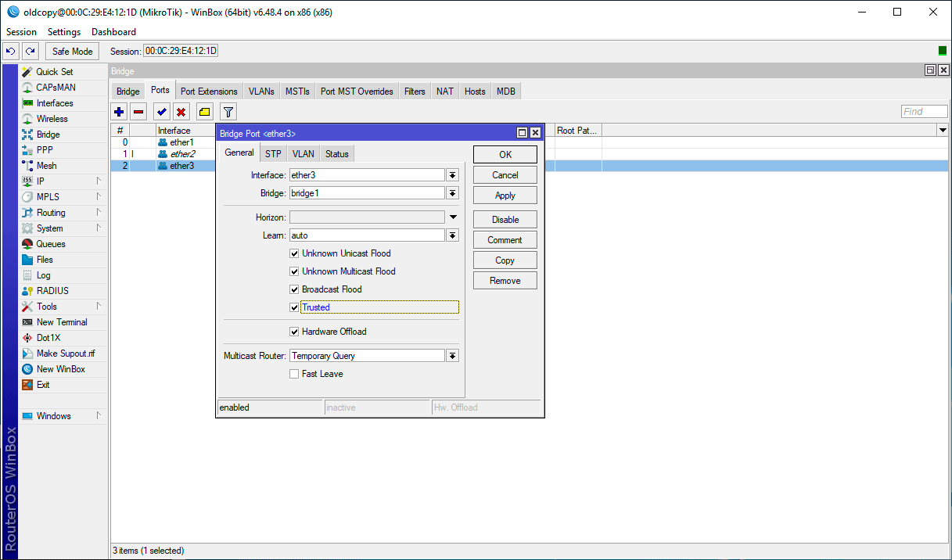
Task: Select the ether1 row in port list
Action: (x=181, y=142)
